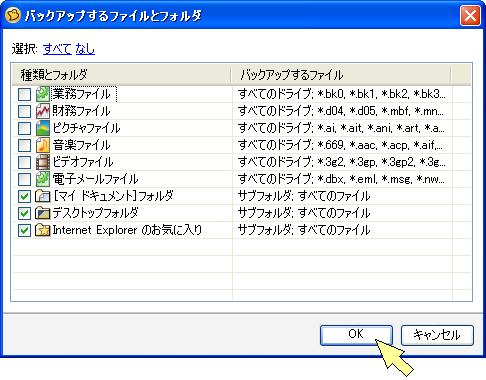Click the Internet Explorer favorites star folder icon
This screenshot has height=380, width=486.
43,230
